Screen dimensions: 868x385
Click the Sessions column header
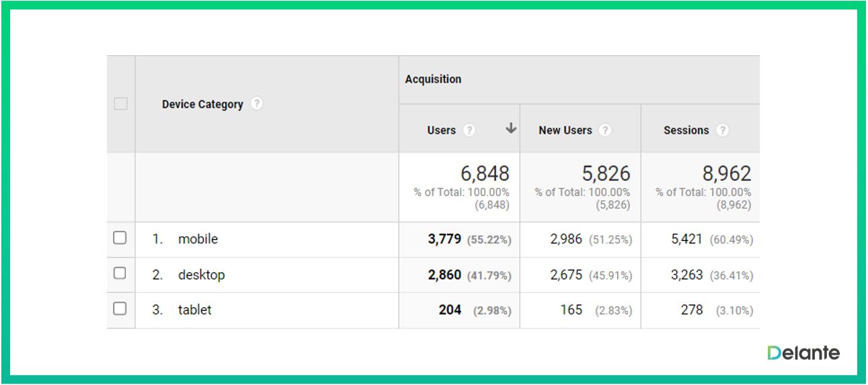click(x=686, y=130)
